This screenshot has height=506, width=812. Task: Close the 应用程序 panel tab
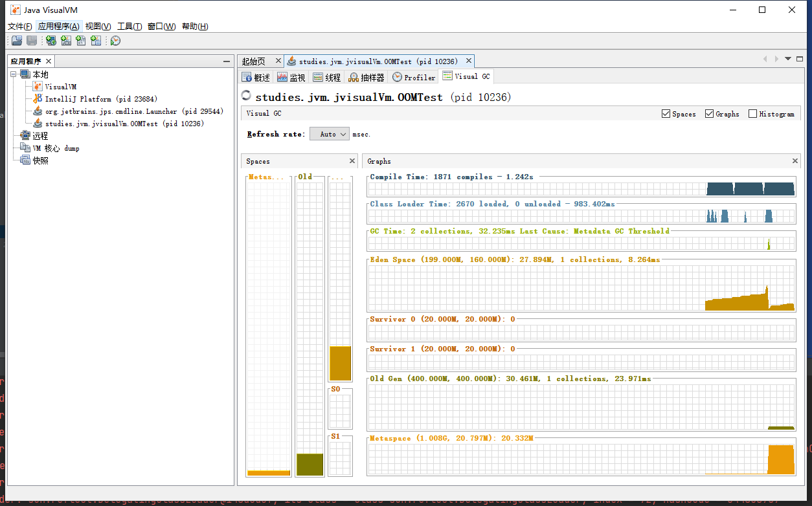(x=48, y=61)
